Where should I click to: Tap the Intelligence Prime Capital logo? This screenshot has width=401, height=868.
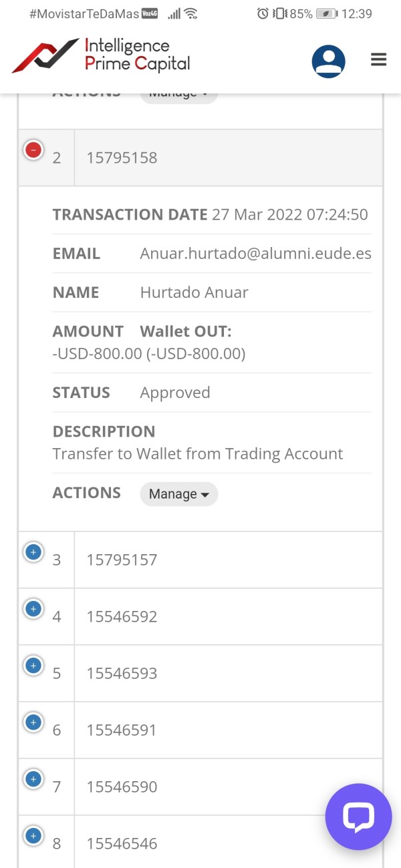pyautogui.click(x=102, y=55)
